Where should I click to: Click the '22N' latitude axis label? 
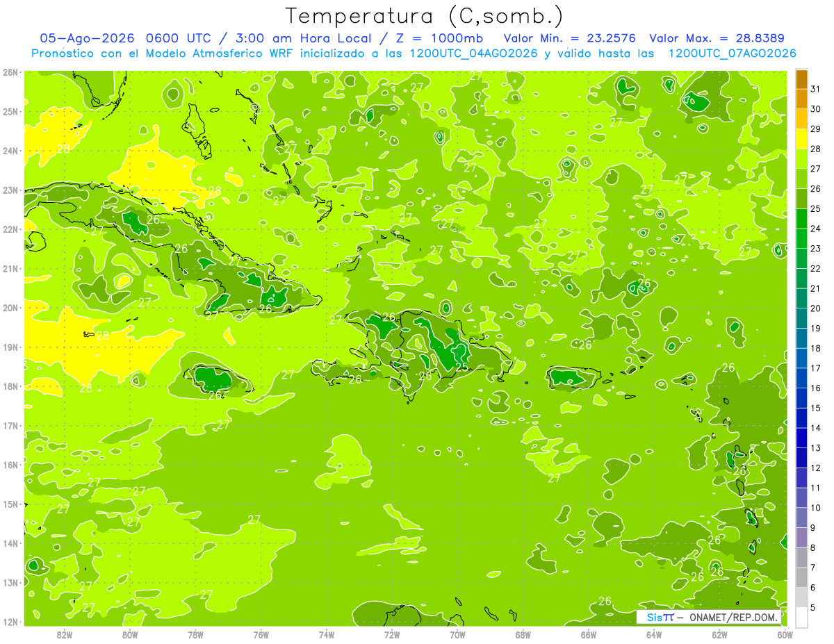pos(10,229)
